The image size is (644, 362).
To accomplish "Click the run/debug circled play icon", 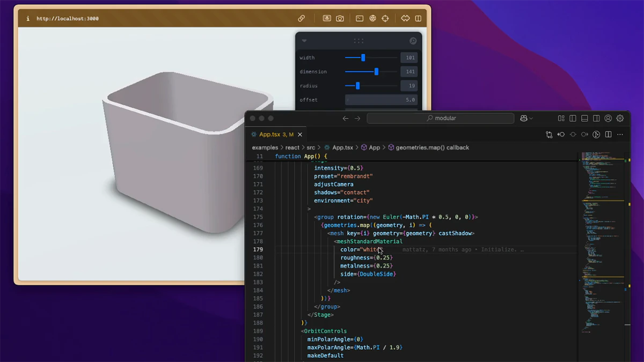I will (596, 135).
